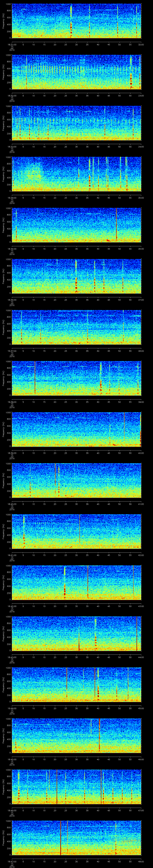Select the spectrogram panel starting at 18:33:00

click(76, 123)
